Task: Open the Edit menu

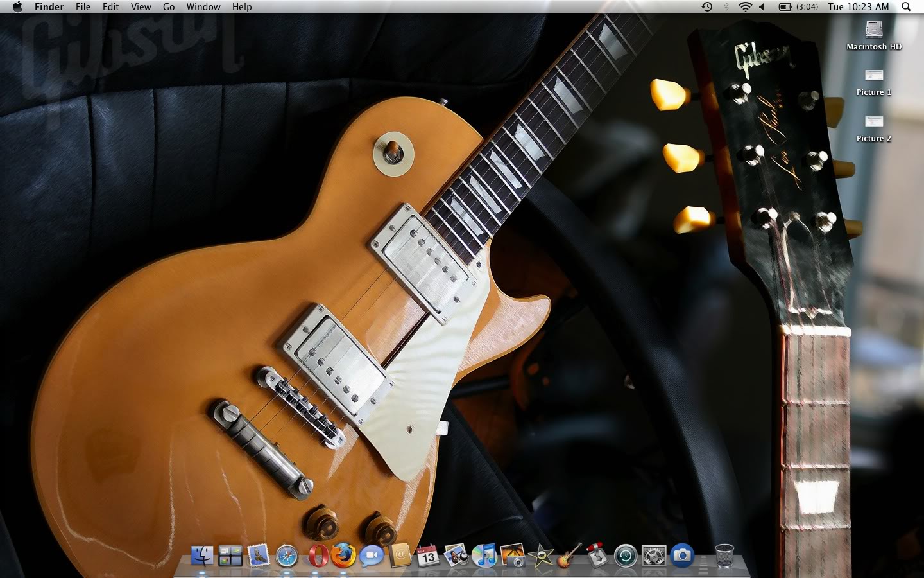Action: point(110,6)
